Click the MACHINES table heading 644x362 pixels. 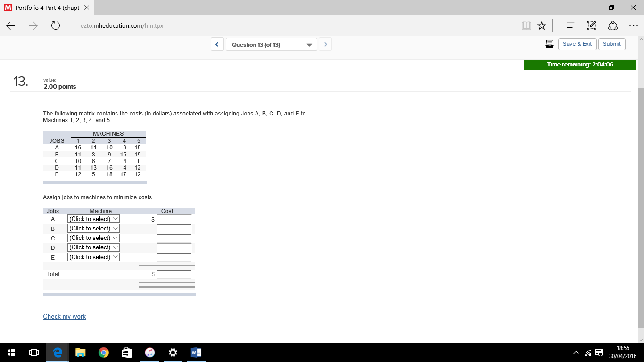[x=108, y=134]
